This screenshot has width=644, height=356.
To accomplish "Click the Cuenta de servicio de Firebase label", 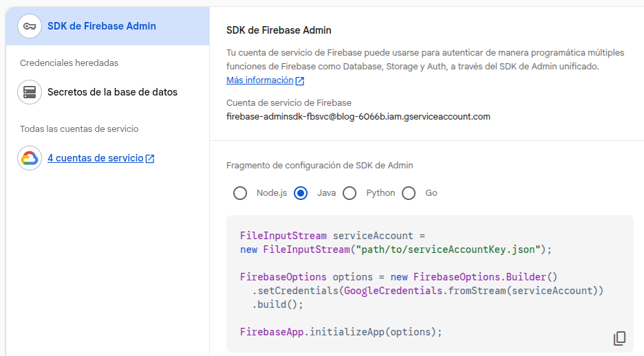I will coord(289,102).
